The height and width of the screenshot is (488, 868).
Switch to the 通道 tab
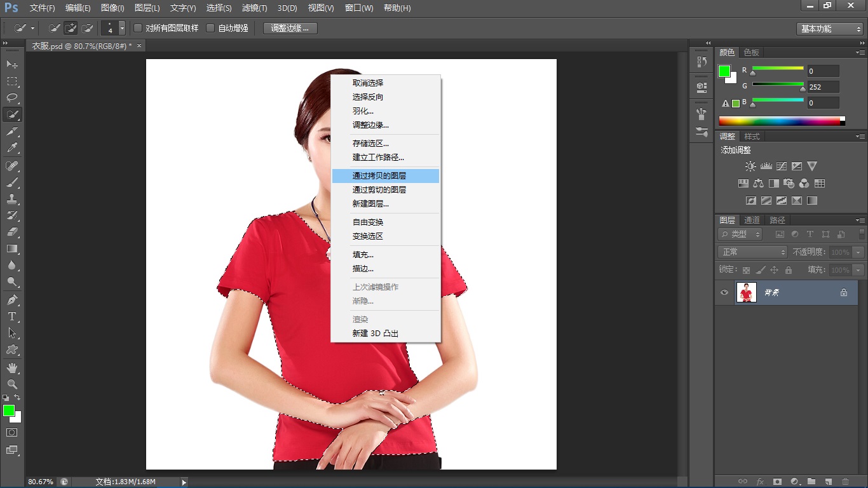pos(752,220)
